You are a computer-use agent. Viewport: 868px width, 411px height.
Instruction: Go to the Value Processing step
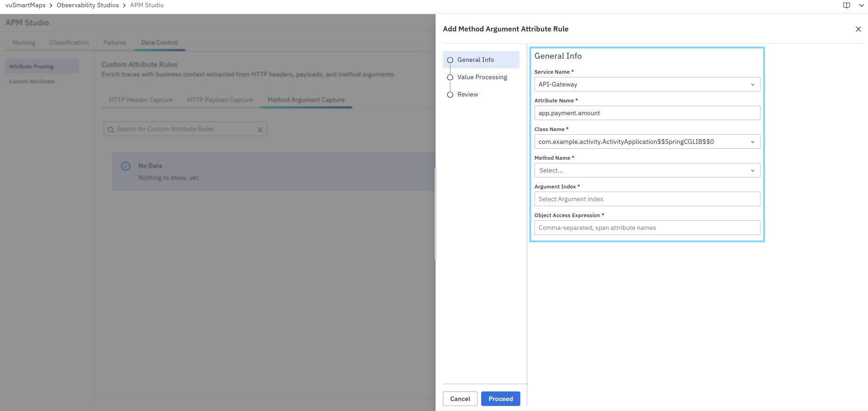tap(482, 77)
